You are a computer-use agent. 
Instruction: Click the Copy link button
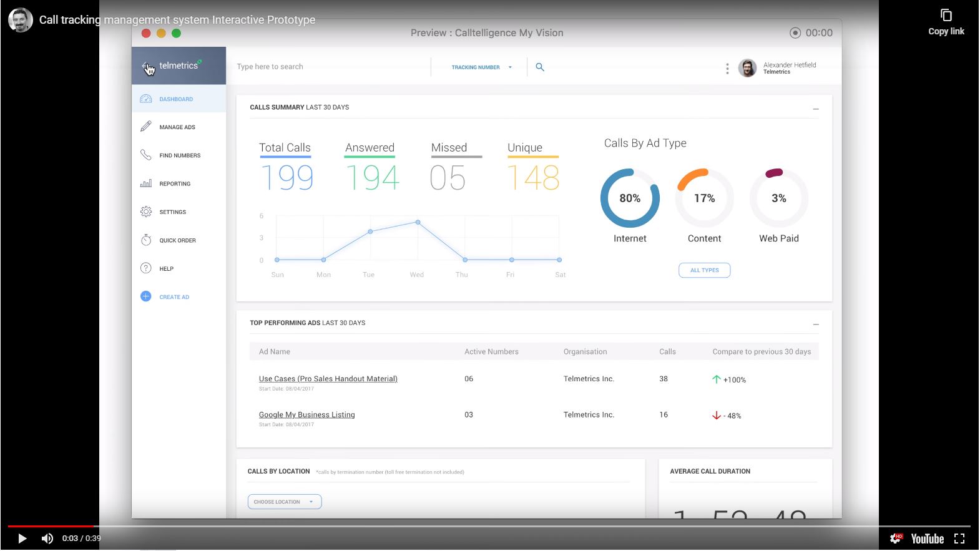point(946,22)
